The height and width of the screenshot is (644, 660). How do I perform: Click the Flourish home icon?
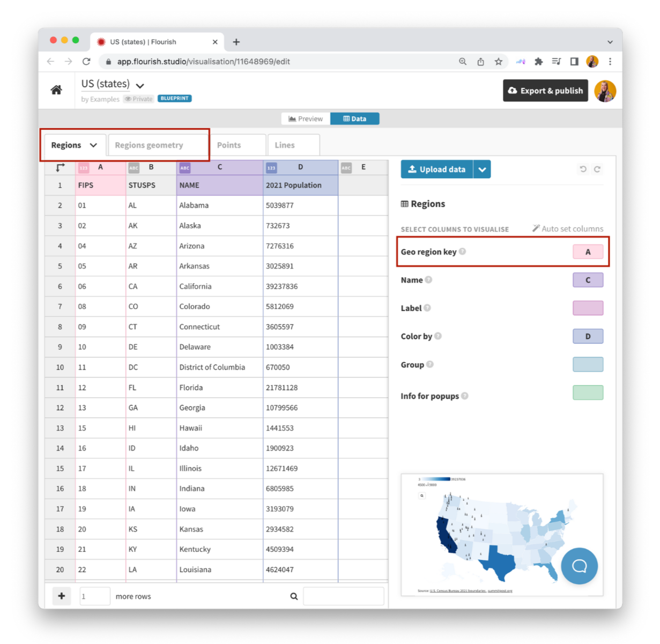click(57, 90)
